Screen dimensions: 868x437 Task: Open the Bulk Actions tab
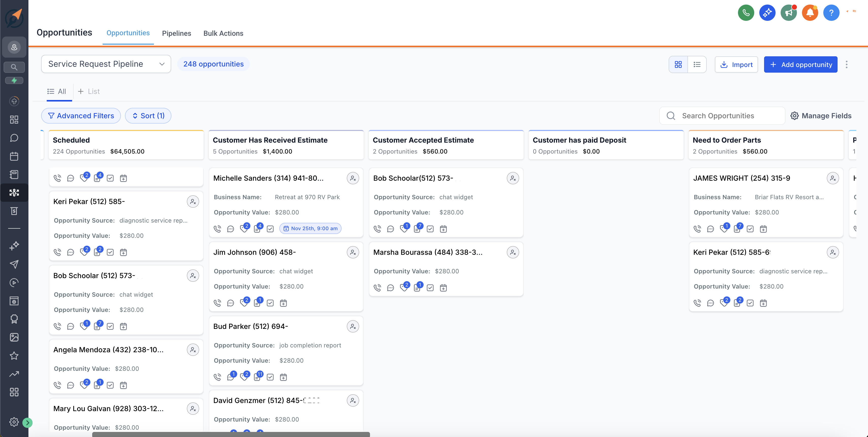223,33
